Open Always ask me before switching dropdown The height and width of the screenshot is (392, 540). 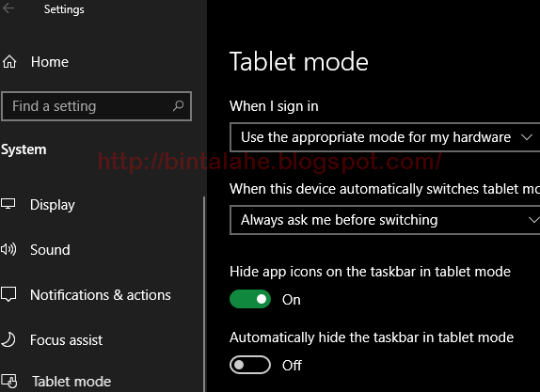(x=385, y=220)
